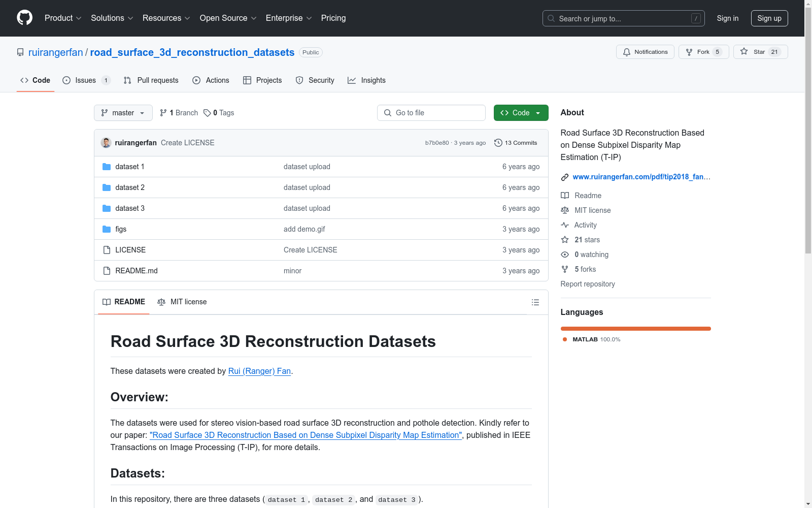812x508 pixels.
Task: Open the 'minor' commit message
Action: click(293, 271)
